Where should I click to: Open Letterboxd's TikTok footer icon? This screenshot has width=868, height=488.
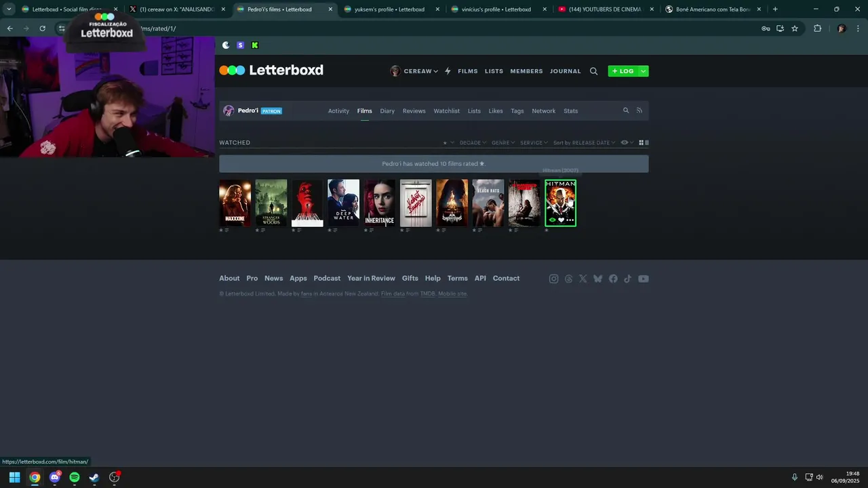point(627,279)
